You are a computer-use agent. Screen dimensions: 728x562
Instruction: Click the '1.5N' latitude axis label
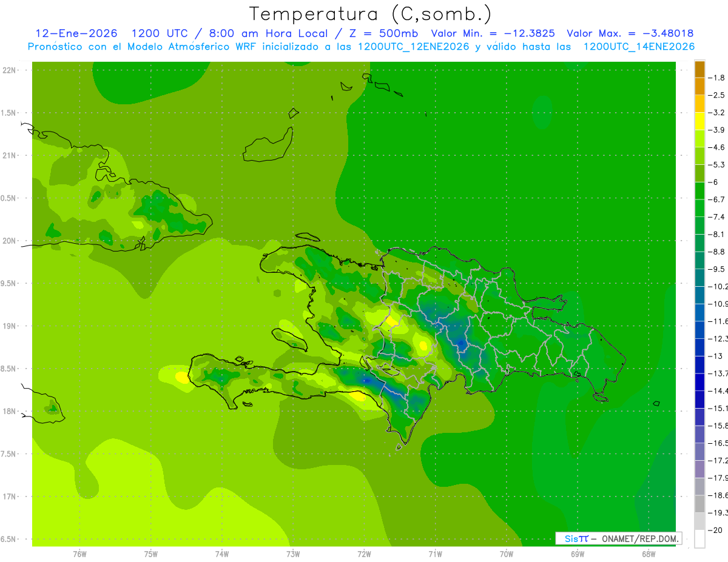[x=9, y=113]
